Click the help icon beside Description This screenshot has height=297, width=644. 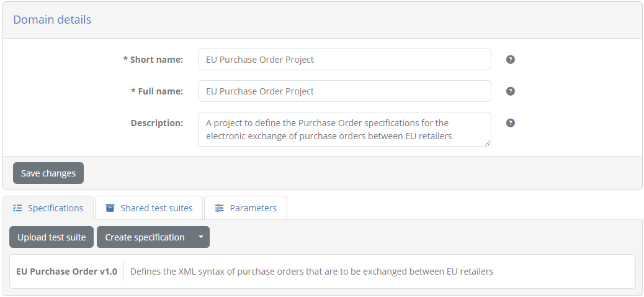click(x=510, y=123)
